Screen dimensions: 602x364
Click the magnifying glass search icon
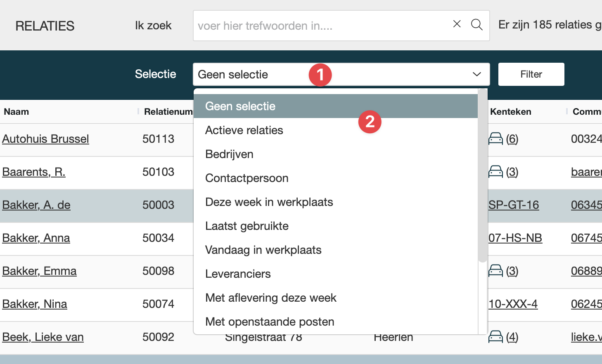click(x=476, y=25)
